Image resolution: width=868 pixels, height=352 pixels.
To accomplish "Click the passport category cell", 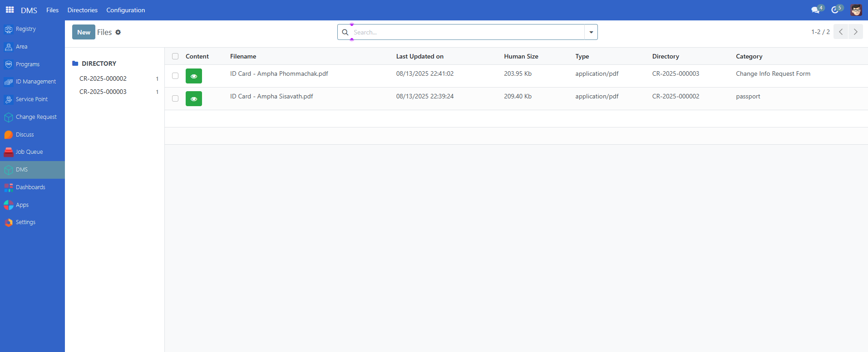I will (748, 96).
